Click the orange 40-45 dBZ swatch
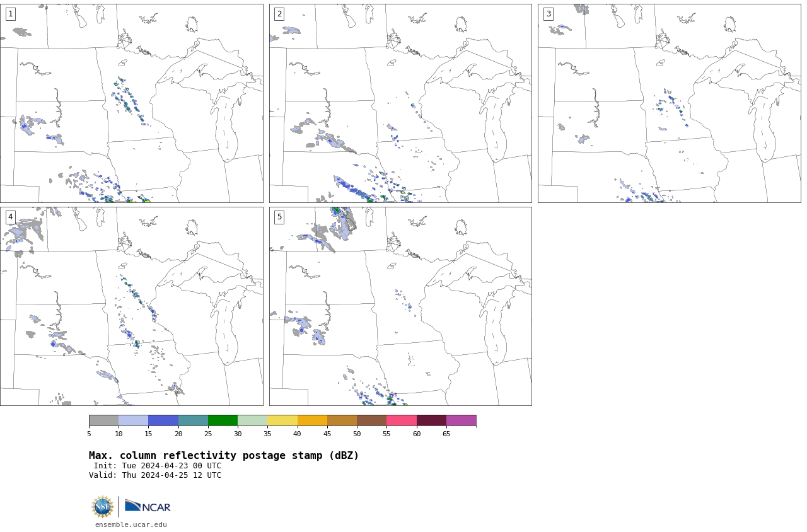The width and height of the screenshot is (807, 532). (312, 420)
